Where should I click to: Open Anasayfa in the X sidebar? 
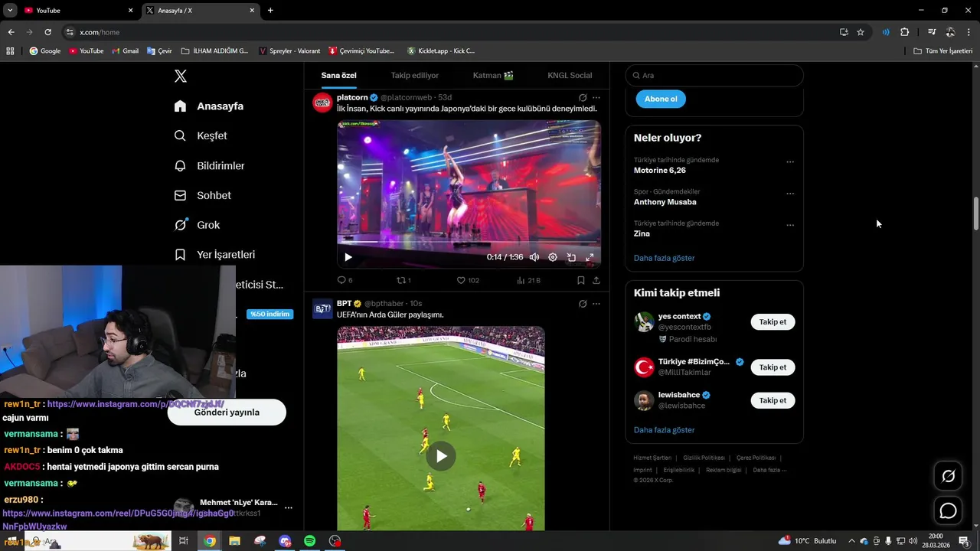pos(209,106)
